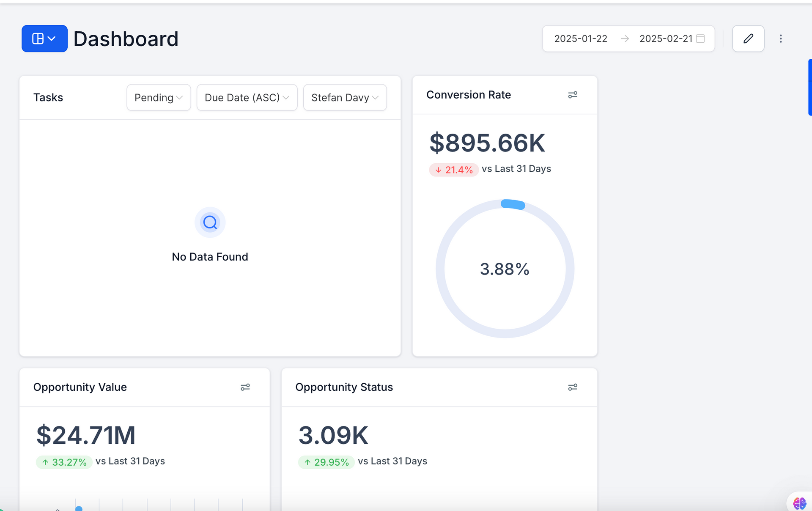Image resolution: width=812 pixels, height=511 pixels.
Task: Click the $24.71M opportunity value
Action: pyautogui.click(x=86, y=435)
